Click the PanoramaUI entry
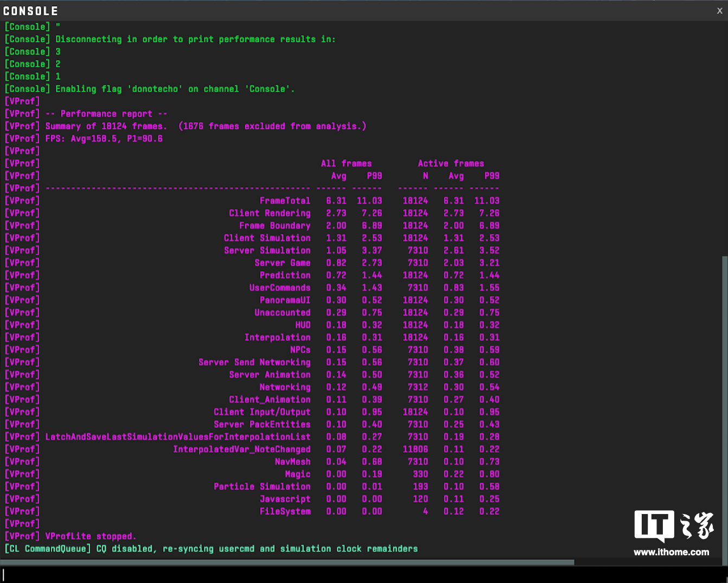The width and height of the screenshot is (728, 583). [x=285, y=300]
